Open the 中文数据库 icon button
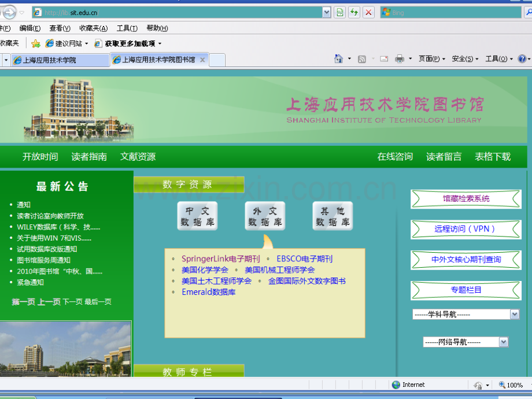 197,216
